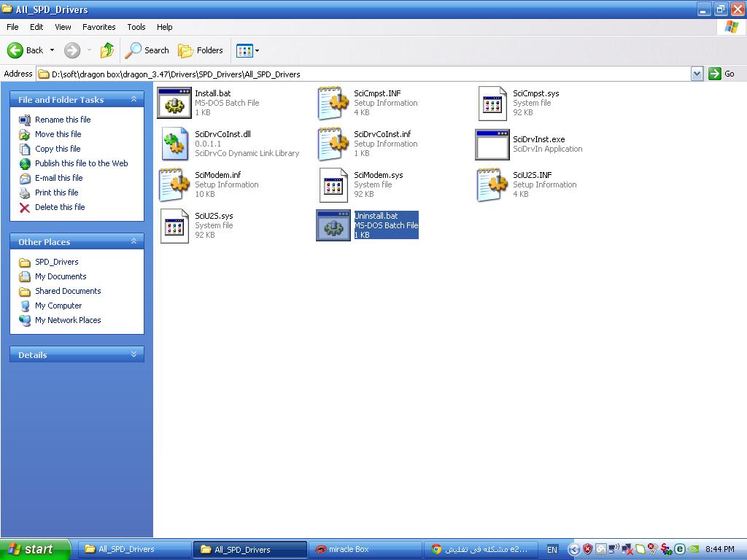Click Delete this file link

click(x=60, y=207)
